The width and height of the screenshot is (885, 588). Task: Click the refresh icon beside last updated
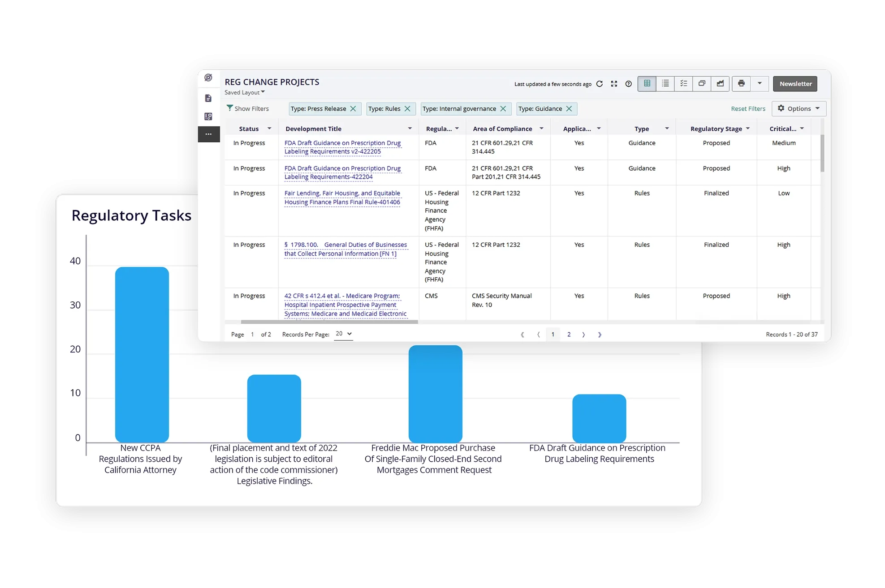(x=600, y=84)
